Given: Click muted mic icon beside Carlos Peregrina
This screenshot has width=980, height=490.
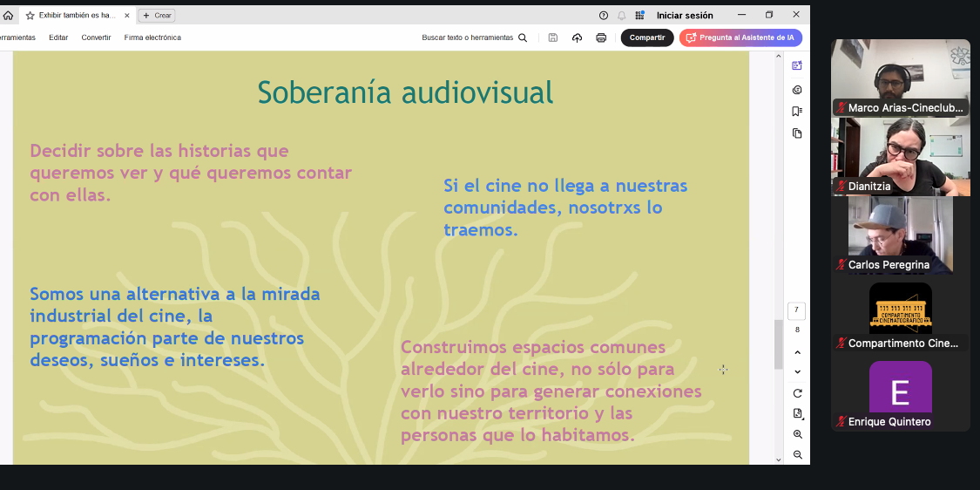Looking at the screenshot, I should tap(841, 265).
